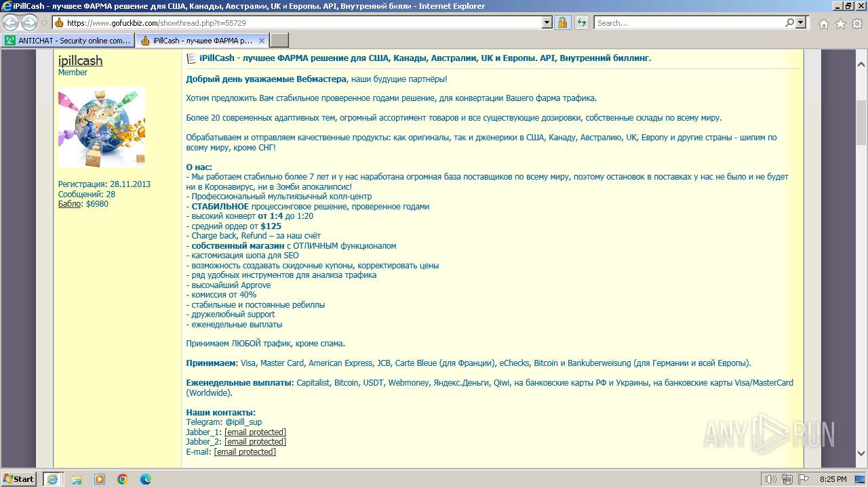Close the iPillCash tab
The height and width of the screenshot is (488, 868).
click(x=262, y=41)
